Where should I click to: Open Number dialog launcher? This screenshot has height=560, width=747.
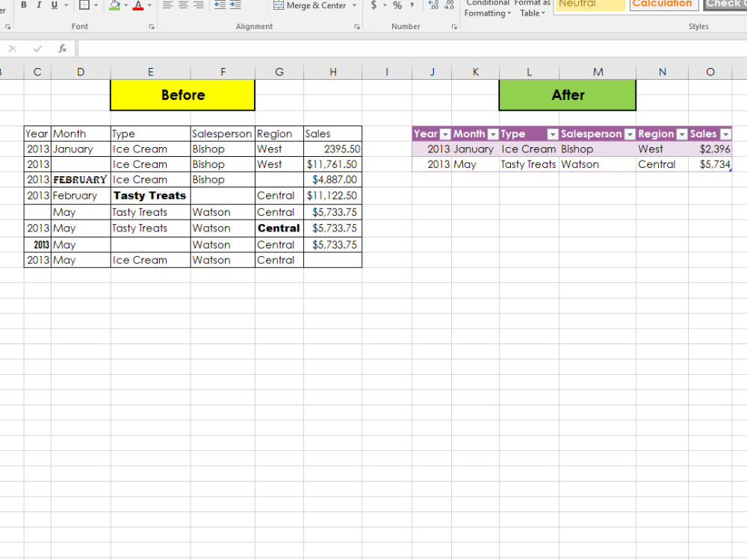454,27
